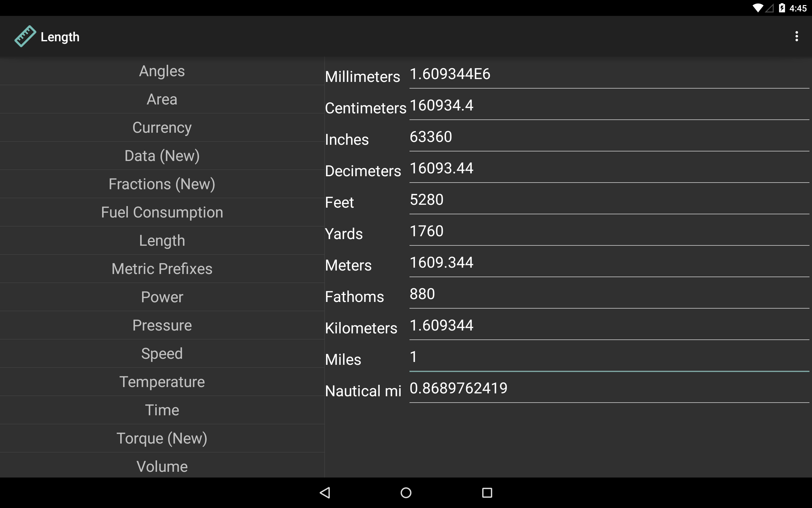Viewport: 812px width, 508px height.
Task: Tap the Android home button
Action: click(x=406, y=492)
